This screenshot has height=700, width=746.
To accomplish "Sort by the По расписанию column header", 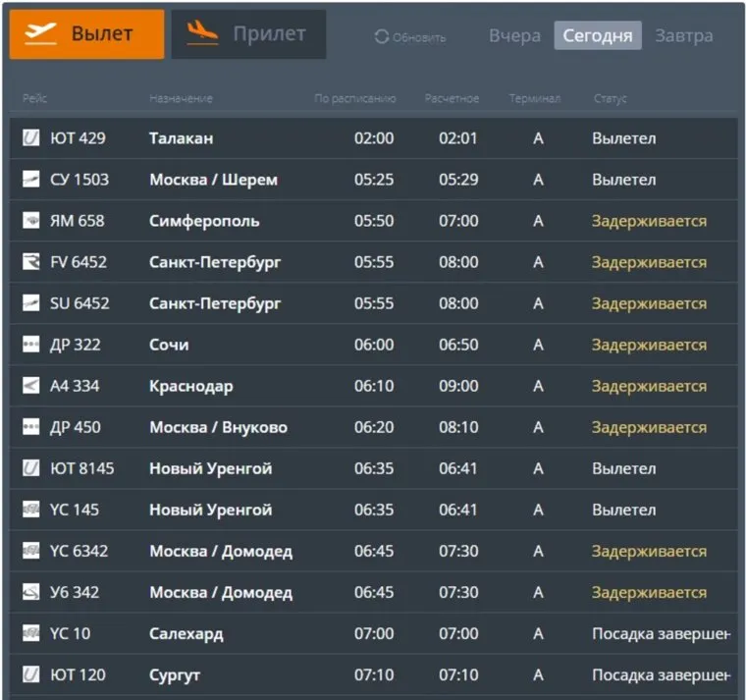I will (354, 99).
